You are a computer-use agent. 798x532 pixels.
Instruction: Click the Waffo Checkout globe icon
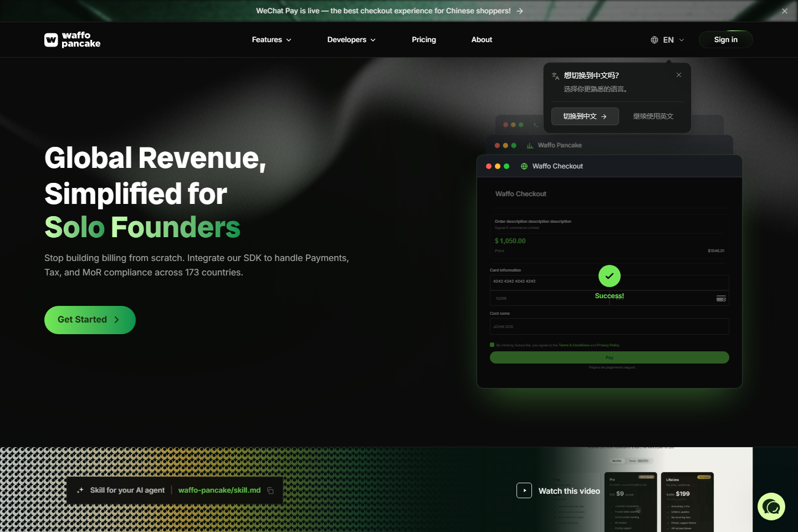point(524,166)
